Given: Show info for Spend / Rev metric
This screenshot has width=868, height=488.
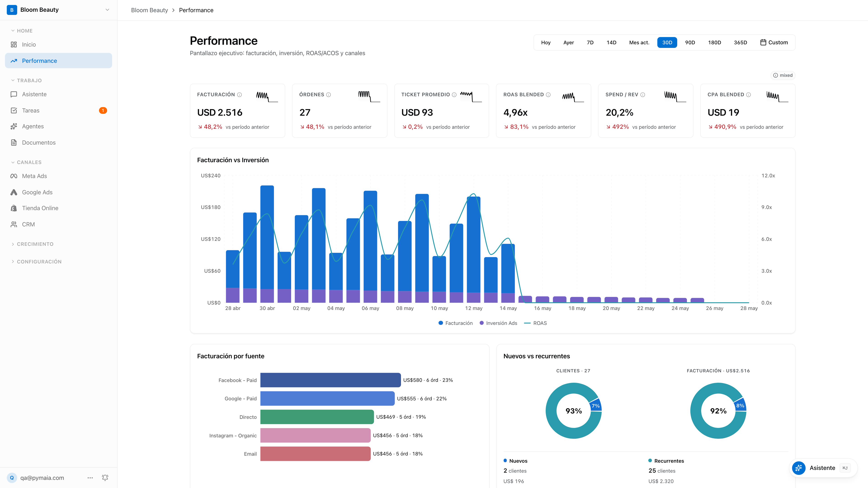Looking at the screenshot, I should point(643,95).
